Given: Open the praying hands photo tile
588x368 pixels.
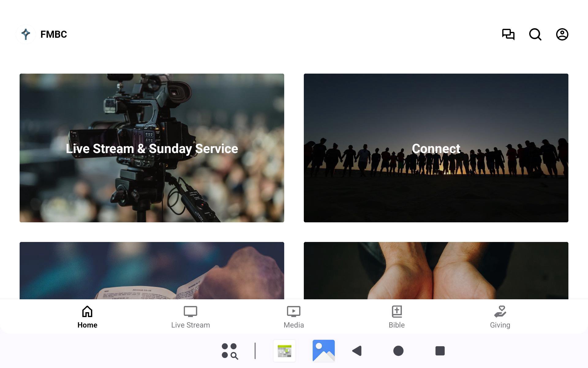Looking at the screenshot, I should point(436,270).
